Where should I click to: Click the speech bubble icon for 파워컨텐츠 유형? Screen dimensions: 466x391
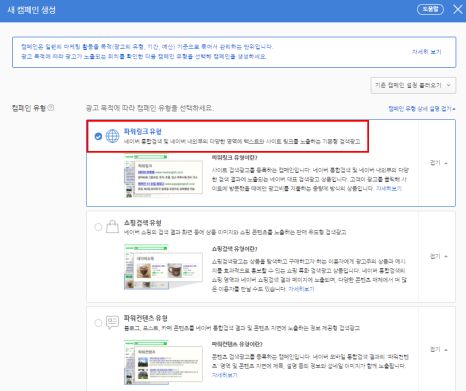[x=112, y=322]
